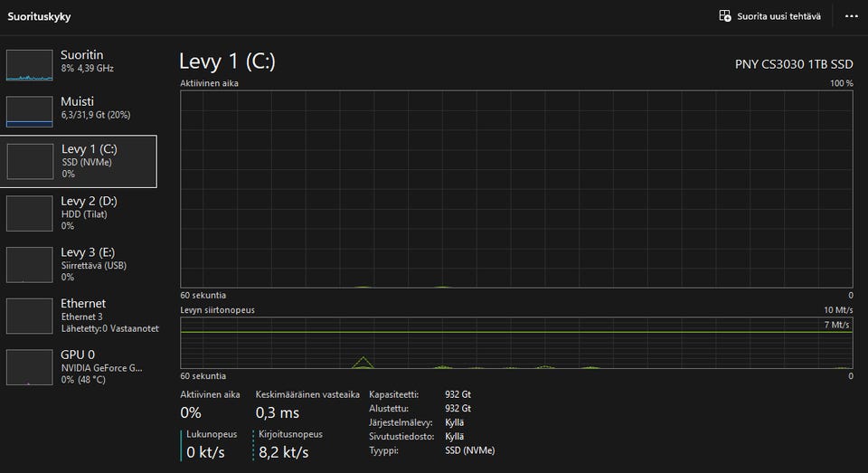Click the 8% 4,39 GHz CPU text

88,68
